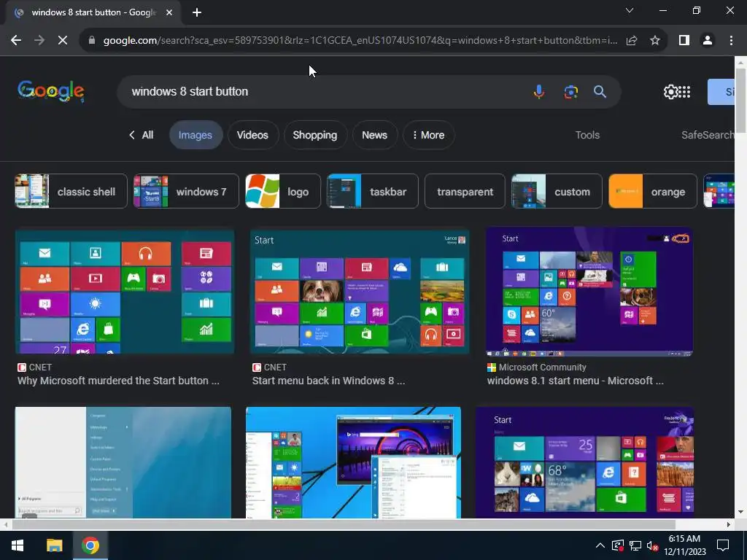The image size is (747, 560).
Task: Open Windows notification center
Action: click(x=723, y=545)
